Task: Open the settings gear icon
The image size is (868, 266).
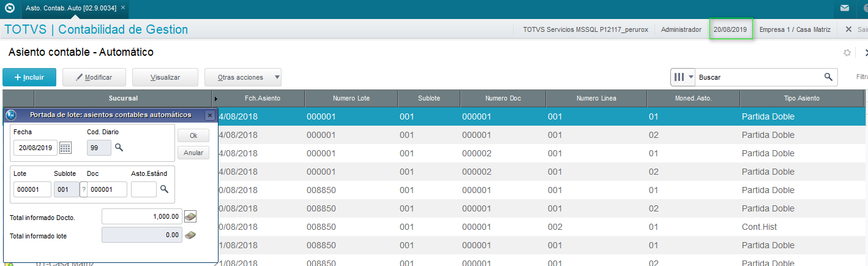Action: (847, 53)
